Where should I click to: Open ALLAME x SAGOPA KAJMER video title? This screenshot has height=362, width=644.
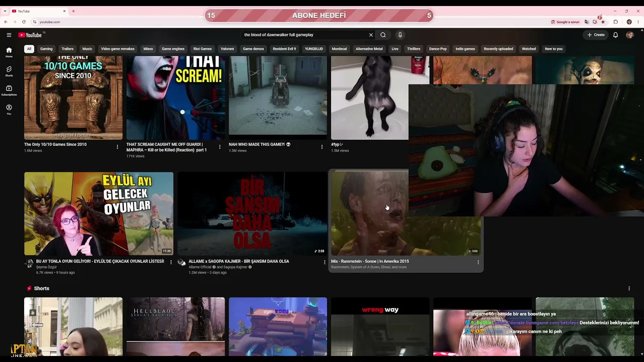239,261
